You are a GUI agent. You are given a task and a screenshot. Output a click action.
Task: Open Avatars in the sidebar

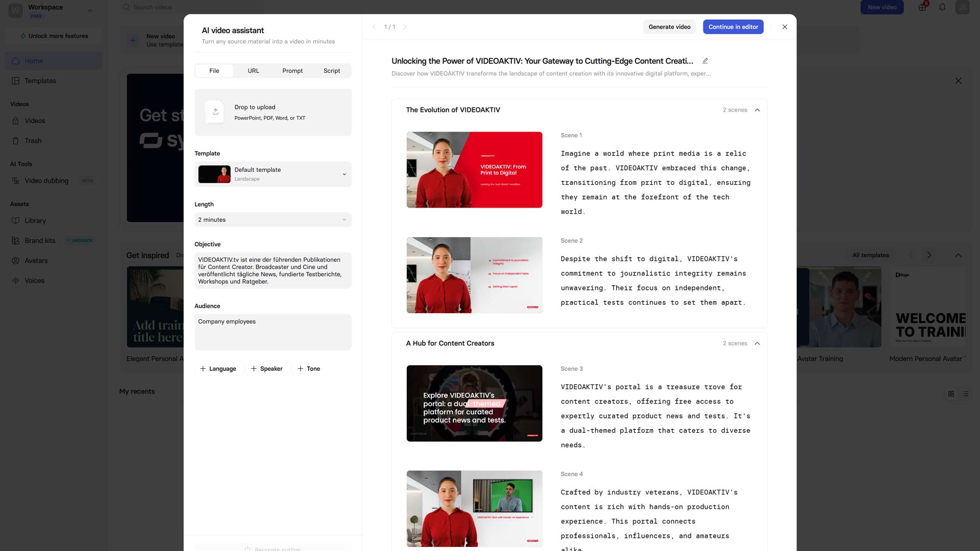[36, 261]
